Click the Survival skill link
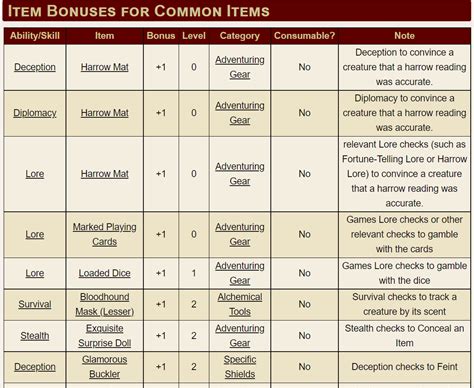The height and width of the screenshot is (388, 474). coord(35,304)
